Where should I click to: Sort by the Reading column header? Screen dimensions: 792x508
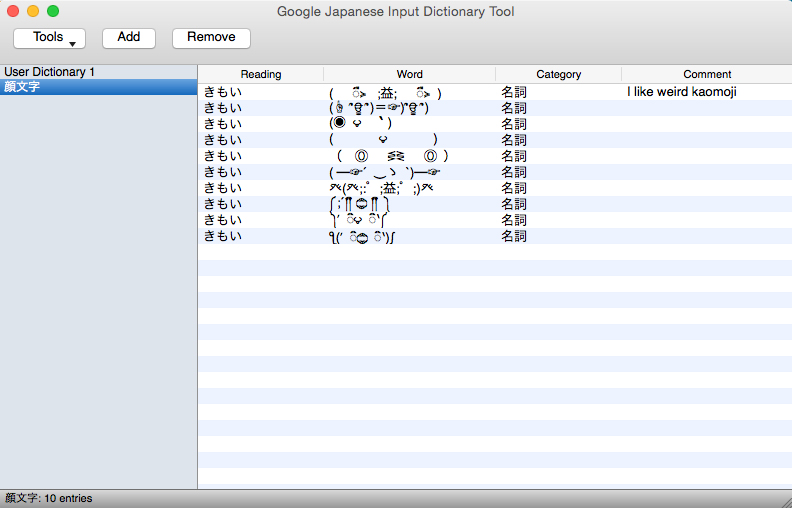[261, 74]
